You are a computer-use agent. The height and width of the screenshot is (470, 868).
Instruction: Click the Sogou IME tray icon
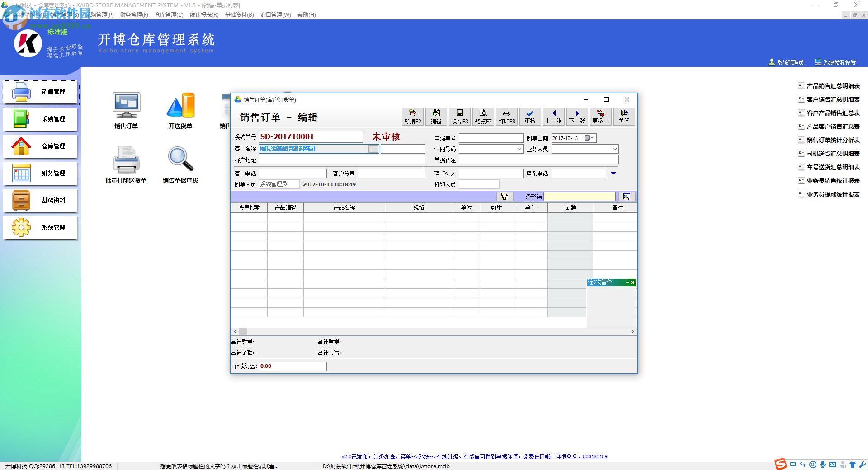[x=781, y=464]
